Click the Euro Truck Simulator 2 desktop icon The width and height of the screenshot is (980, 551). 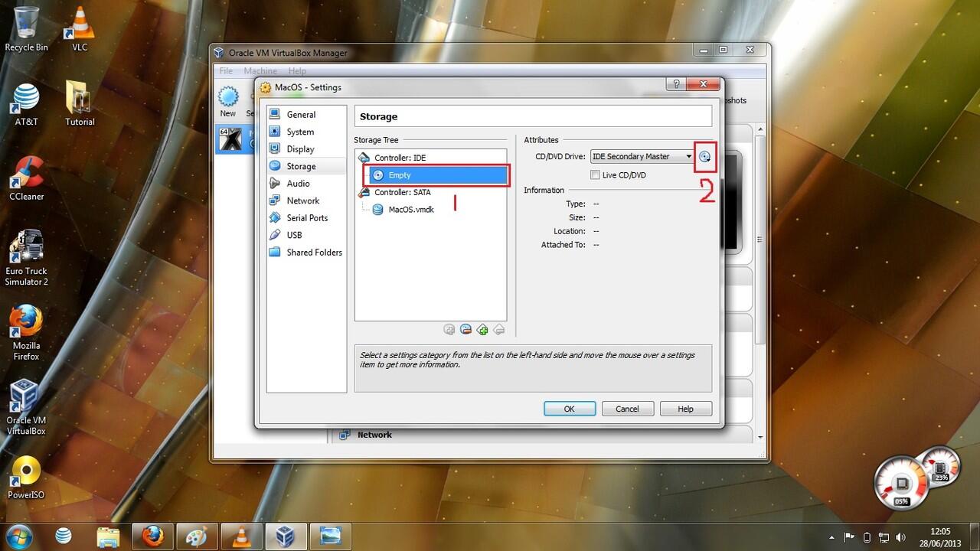pyautogui.click(x=27, y=258)
